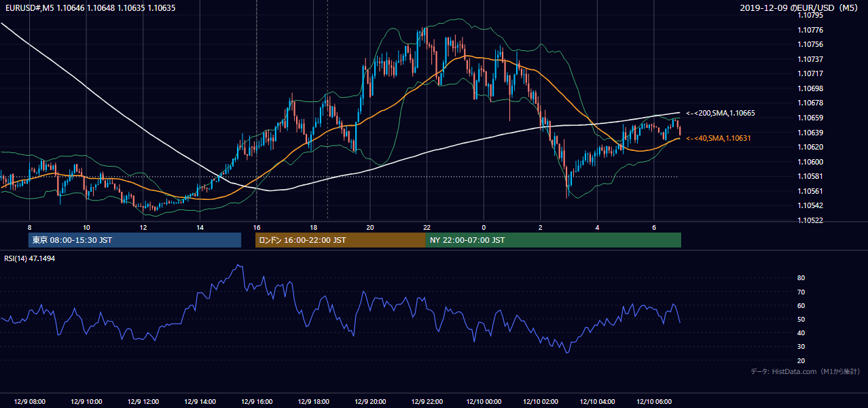Click price axis value 1.10756

pyautogui.click(x=810, y=45)
